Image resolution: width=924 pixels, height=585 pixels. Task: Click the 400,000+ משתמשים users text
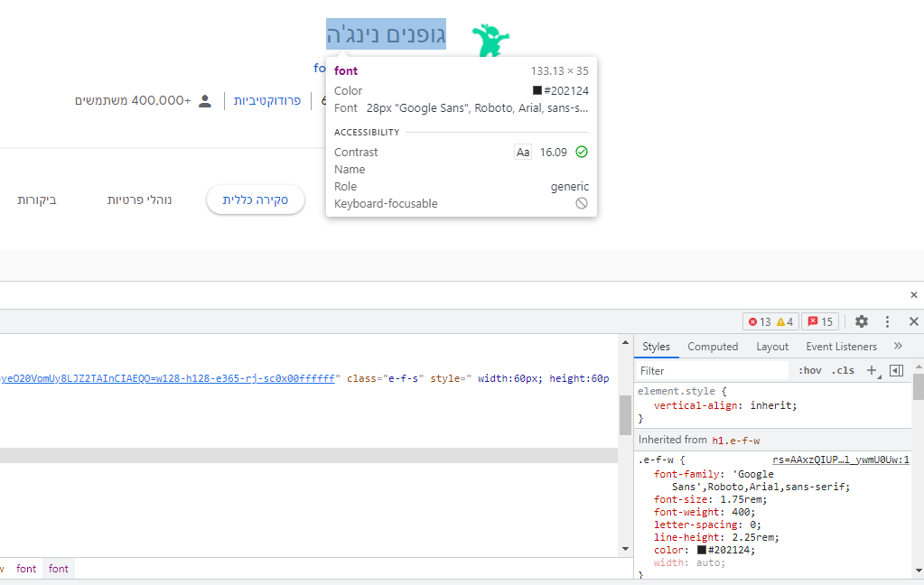[133, 101]
